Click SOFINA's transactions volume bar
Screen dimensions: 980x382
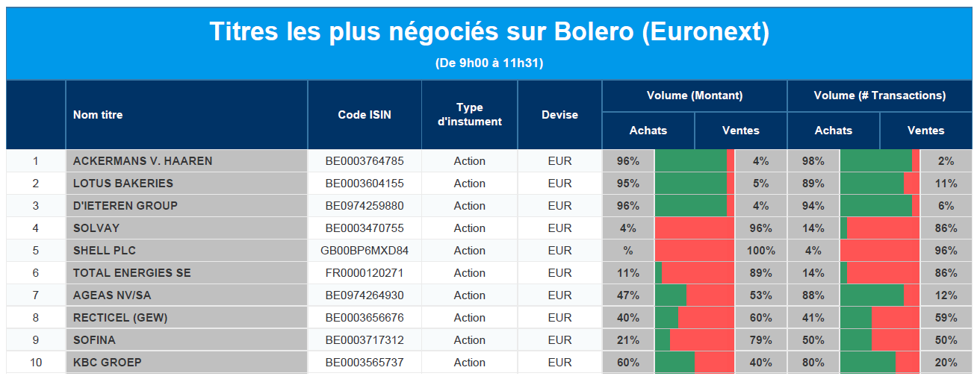880,340
